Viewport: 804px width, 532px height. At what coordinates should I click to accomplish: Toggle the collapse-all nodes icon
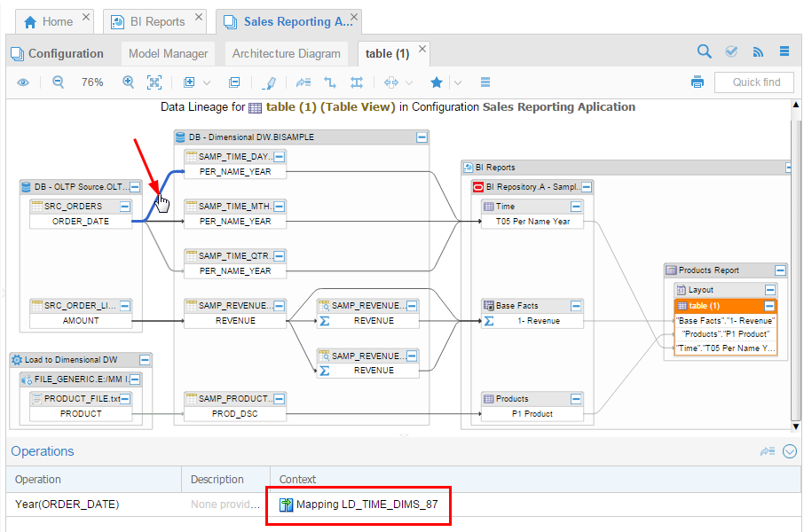(x=233, y=82)
